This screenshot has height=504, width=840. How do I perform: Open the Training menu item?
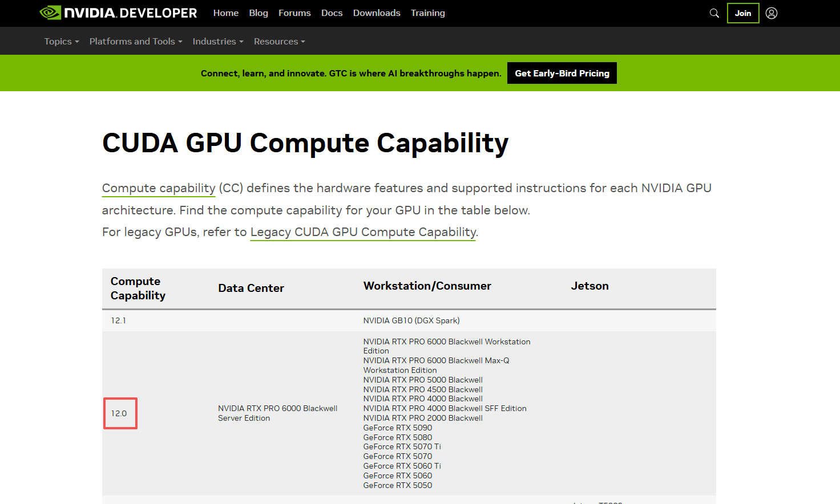coord(427,13)
